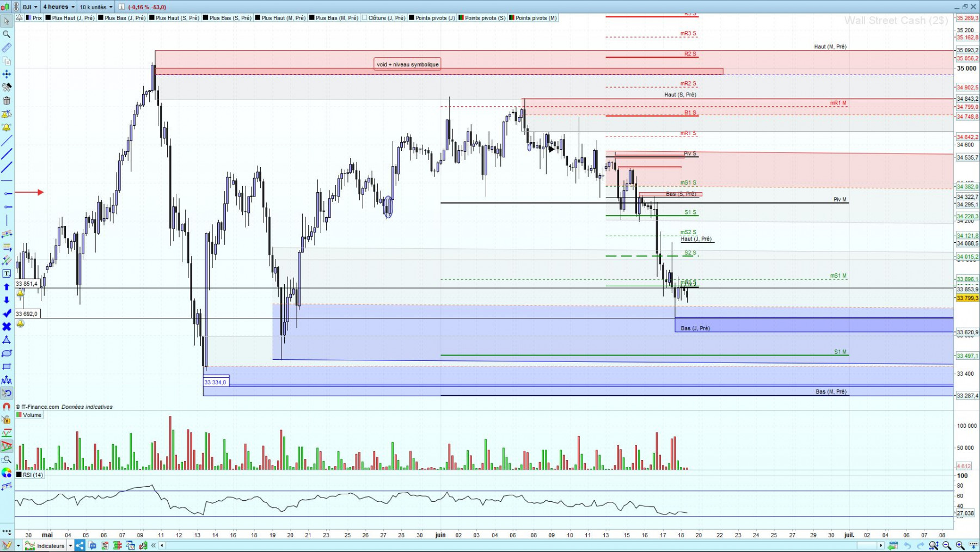Image resolution: width=980 pixels, height=552 pixels.
Task: Select the thin diagonal line tool
Action: 7,140
